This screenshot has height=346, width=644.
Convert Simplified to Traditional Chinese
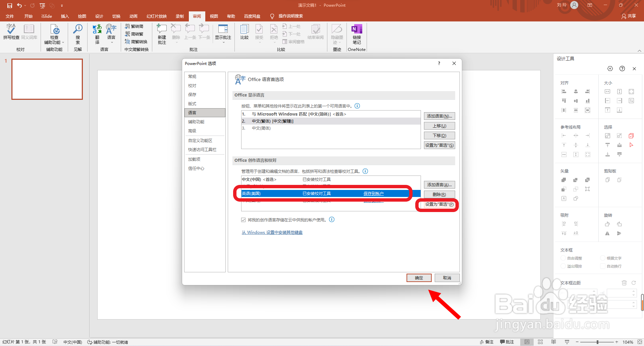[x=134, y=34]
